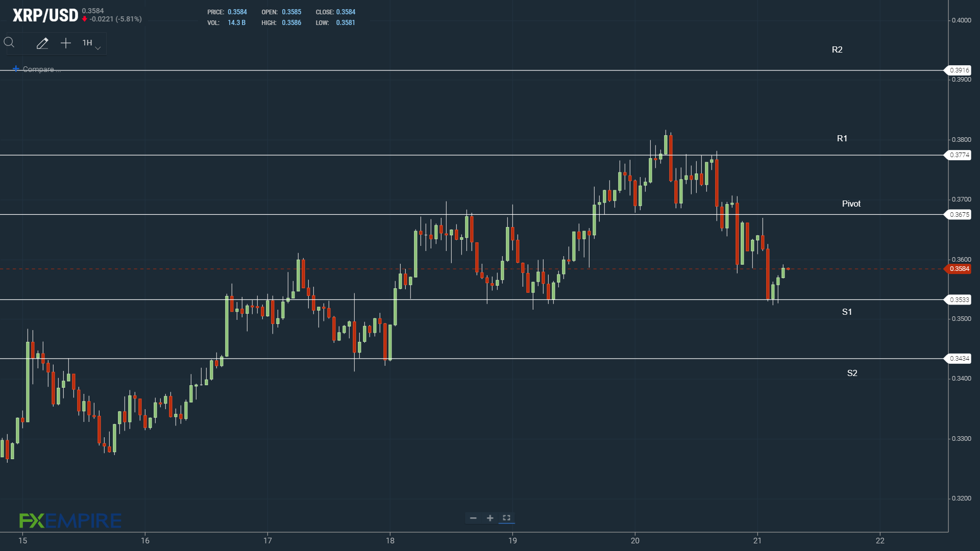Viewport: 980px width, 551px height.
Task: Click the Pivot level label
Action: pos(851,204)
